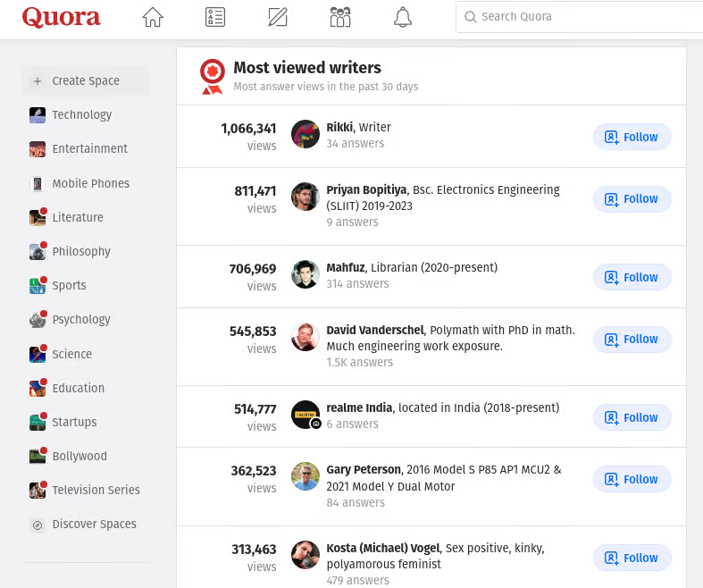Open the Notifications bell icon

403,18
